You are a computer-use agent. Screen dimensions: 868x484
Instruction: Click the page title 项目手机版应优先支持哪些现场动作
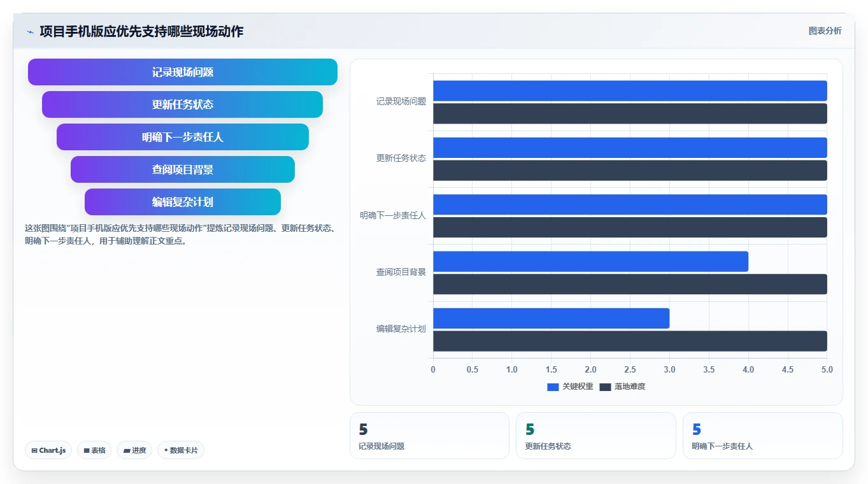(x=141, y=31)
